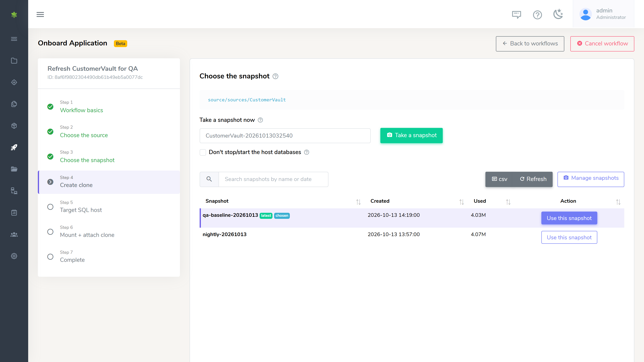This screenshot has height=362, width=644.
Task: Open the users group sidebar icon
Action: [x=14, y=234]
